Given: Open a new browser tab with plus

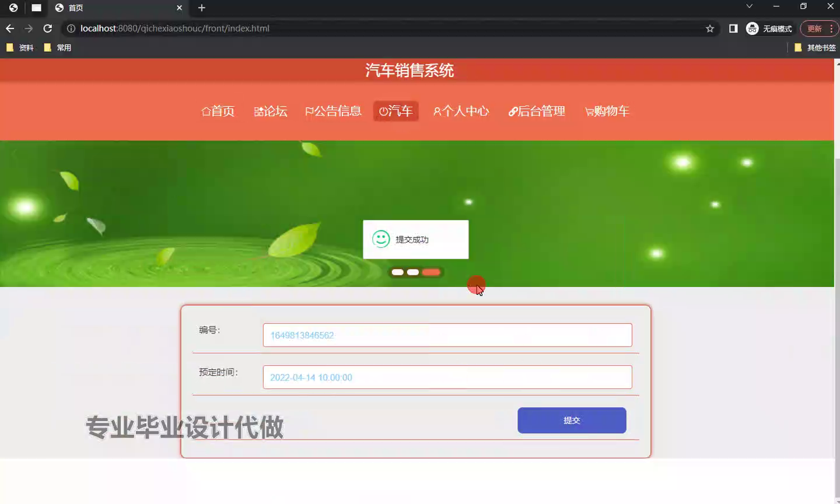Looking at the screenshot, I should pyautogui.click(x=202, y=8).
